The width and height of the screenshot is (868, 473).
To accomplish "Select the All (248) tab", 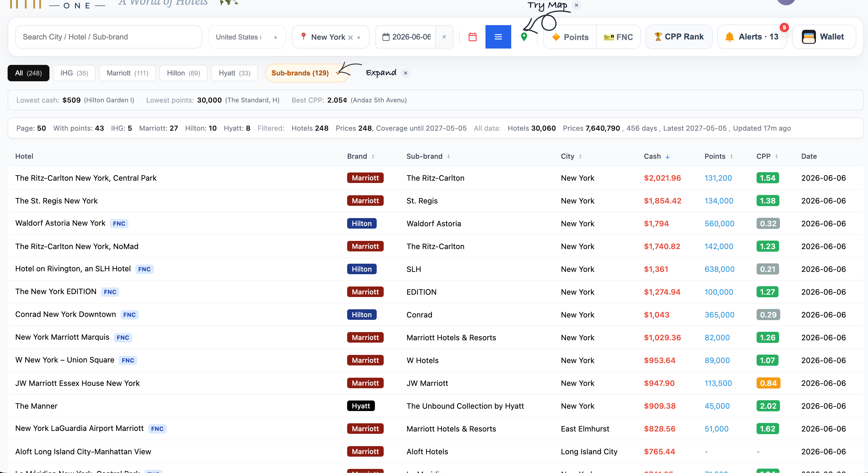I will pyautogui.click(x=28, y=73).
